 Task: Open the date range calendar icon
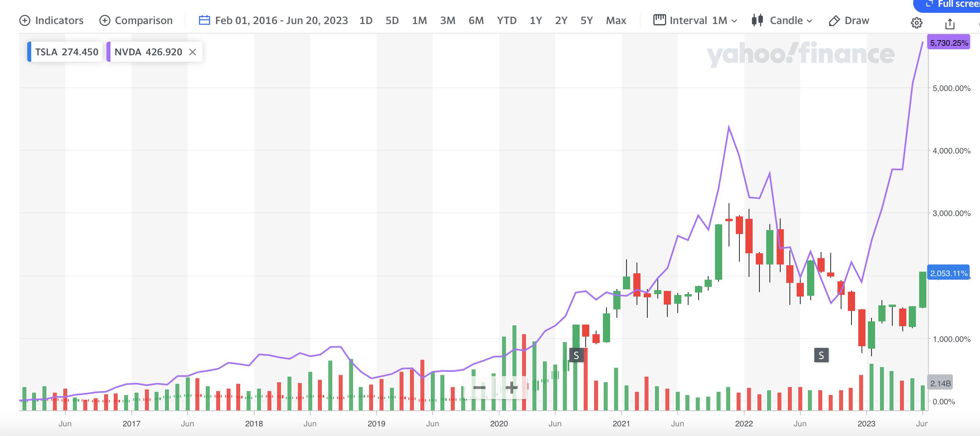click(x=204, y=20)
